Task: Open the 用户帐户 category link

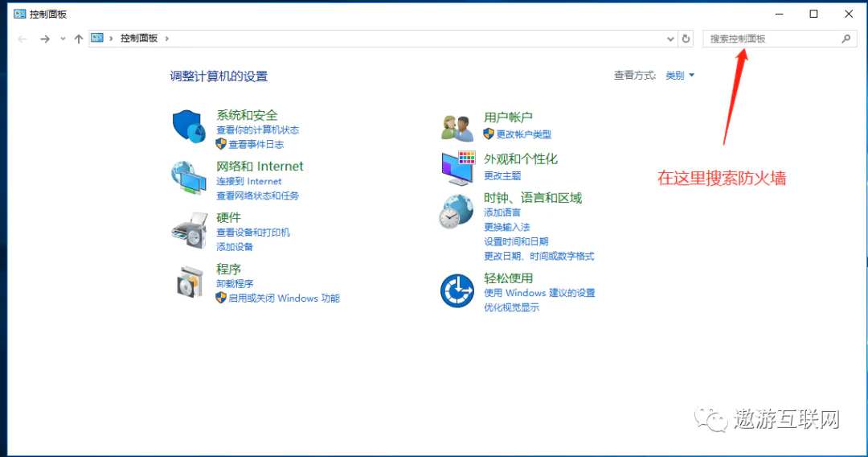Action: click(508, 117)
